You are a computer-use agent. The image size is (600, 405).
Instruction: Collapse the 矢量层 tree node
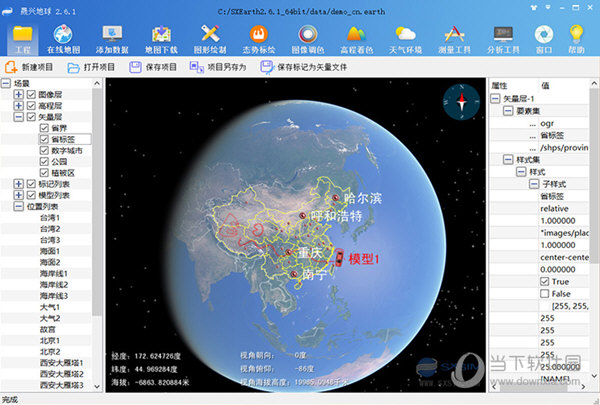click(x=18, y=117)
